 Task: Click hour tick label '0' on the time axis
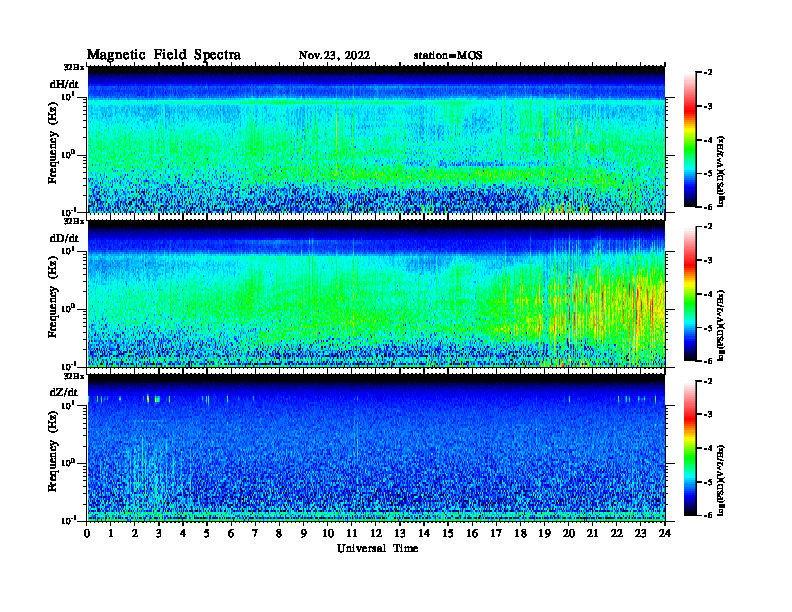coord(87,534)
